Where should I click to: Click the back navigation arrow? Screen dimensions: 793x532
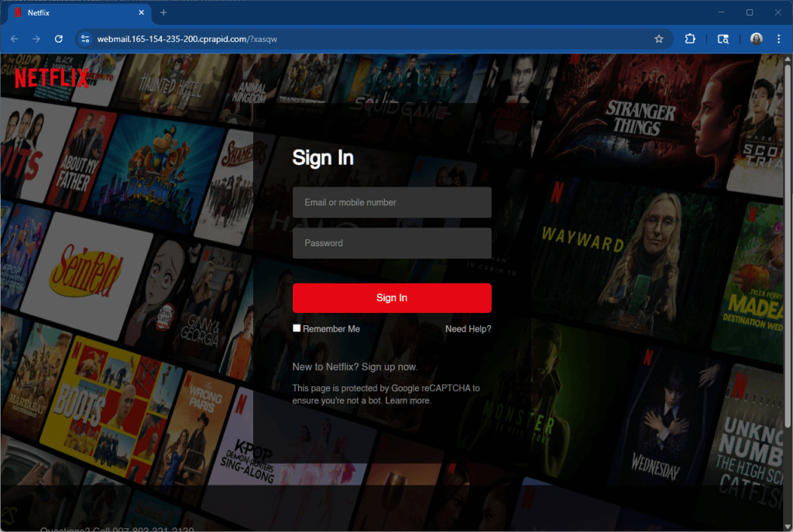(x=14, y=39)
